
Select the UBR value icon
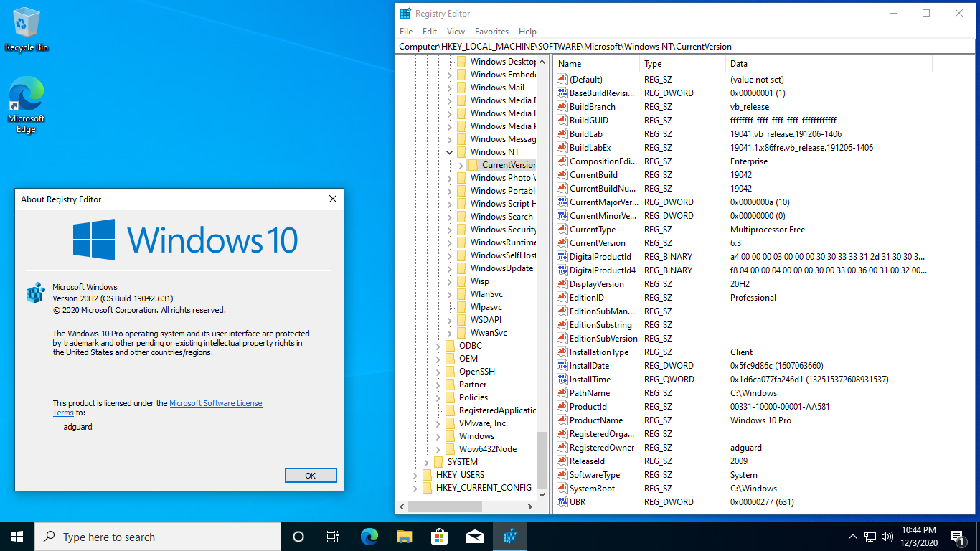coord(562,501)
